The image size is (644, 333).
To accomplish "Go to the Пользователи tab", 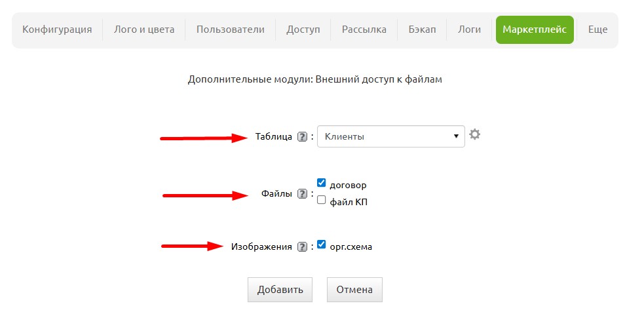I will click(x=231, y=29).
